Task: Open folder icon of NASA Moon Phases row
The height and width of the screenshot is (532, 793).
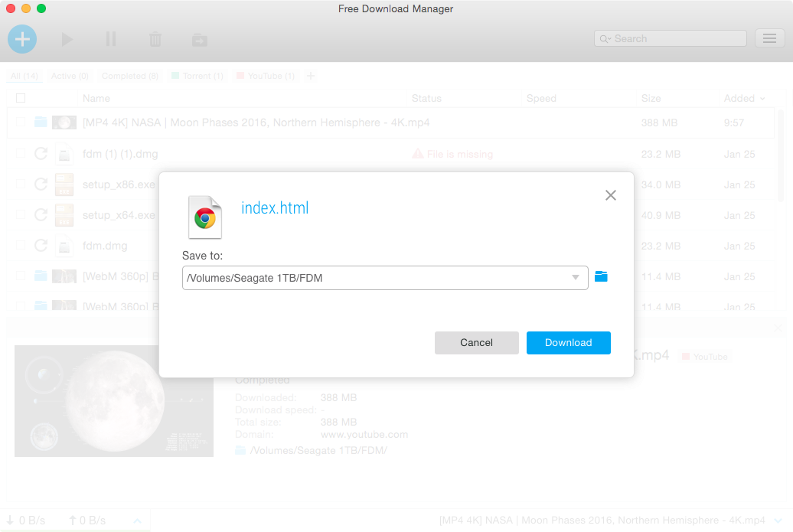Action: tap(41, 122)
